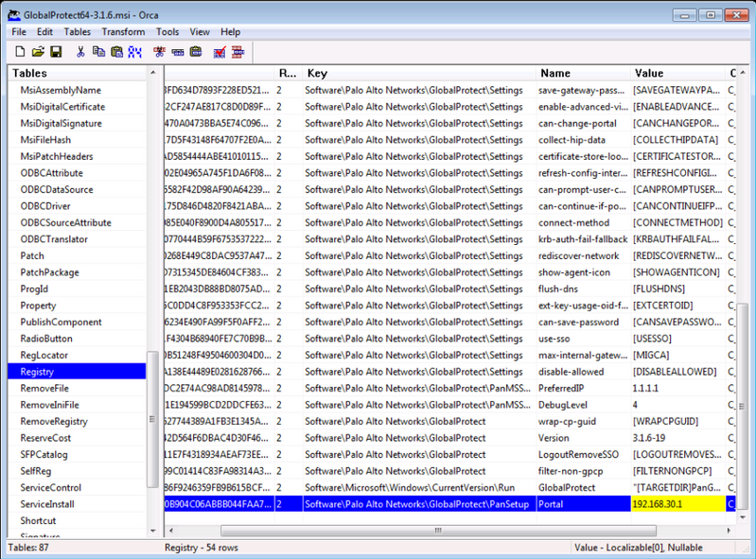Click the Validate icon with red checkmark

tap(220, 51)
